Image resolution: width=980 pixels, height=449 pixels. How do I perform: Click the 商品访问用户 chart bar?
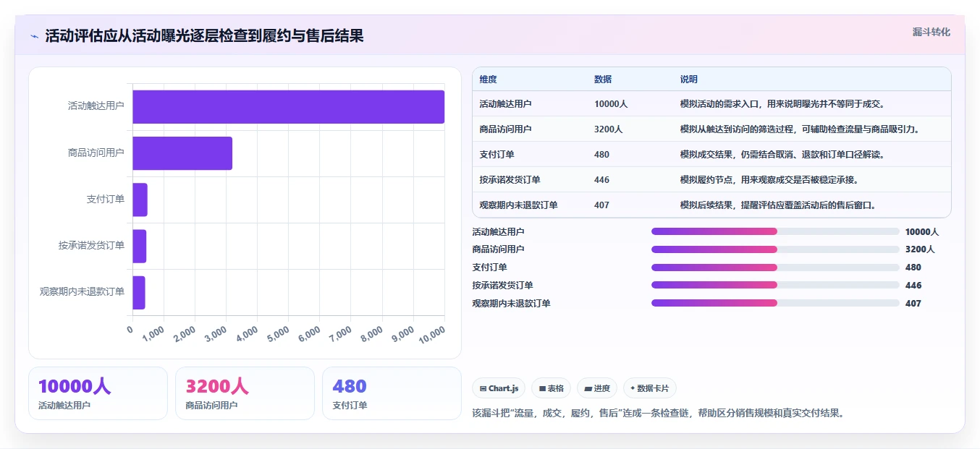click(x=182, y=153)
